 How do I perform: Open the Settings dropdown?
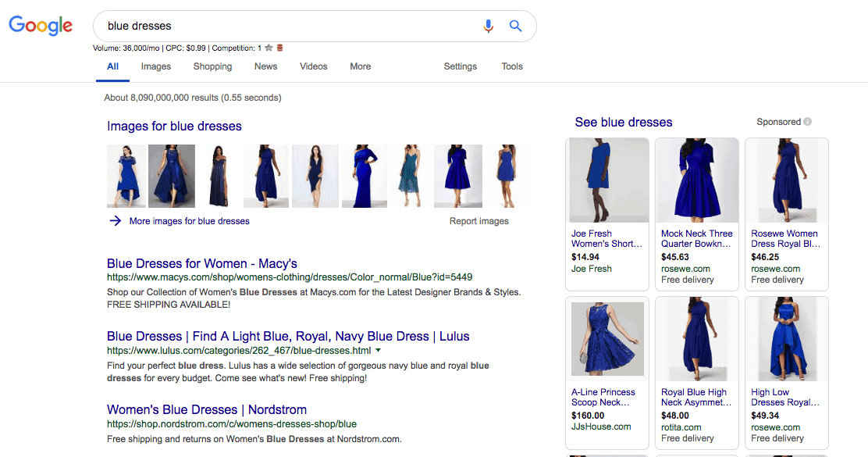click(x=460, y=66)
